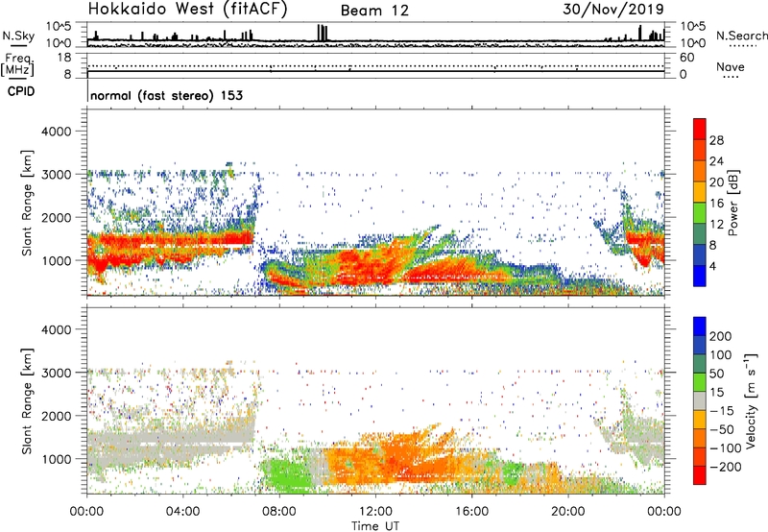768x532 pixels.
Task: Click 'normal (fast stereo) 153' text
Action: coord(166,95)
